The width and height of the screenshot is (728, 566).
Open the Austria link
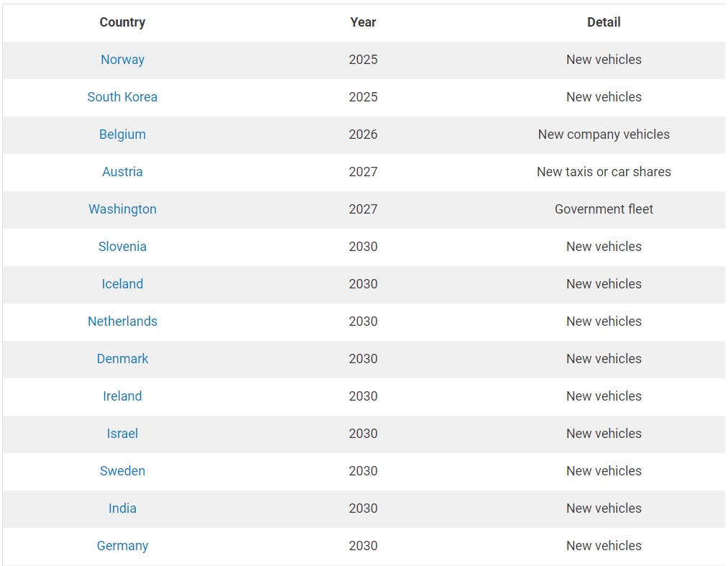pyautogui.click(x=122, y=172)
